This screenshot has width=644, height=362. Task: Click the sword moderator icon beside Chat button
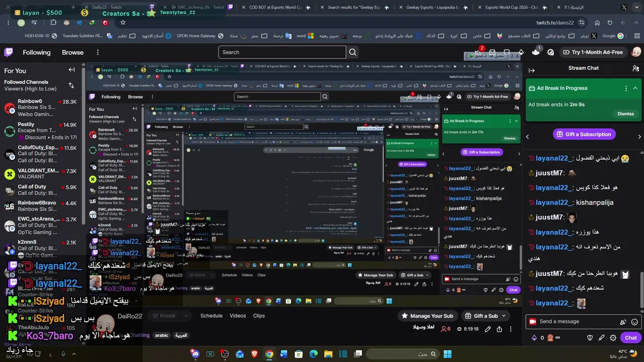pyautogui.click(x=602, y=338)
